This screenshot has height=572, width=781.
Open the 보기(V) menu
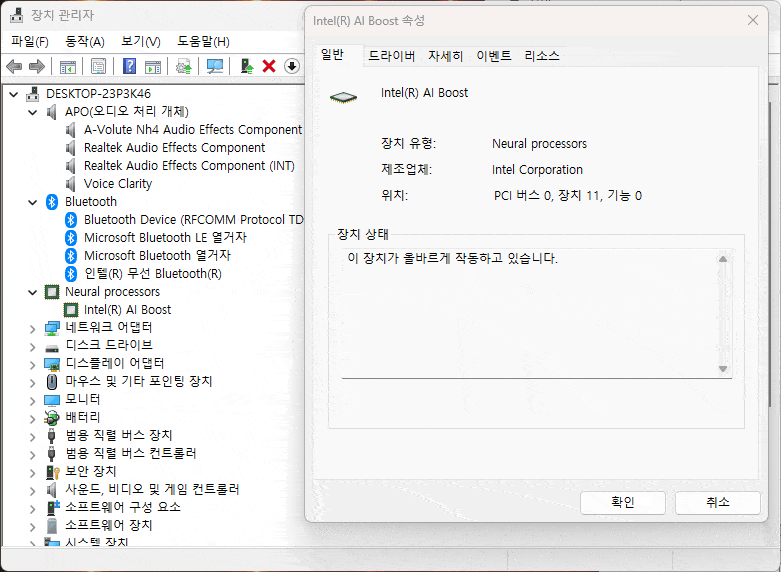point(140,41)
